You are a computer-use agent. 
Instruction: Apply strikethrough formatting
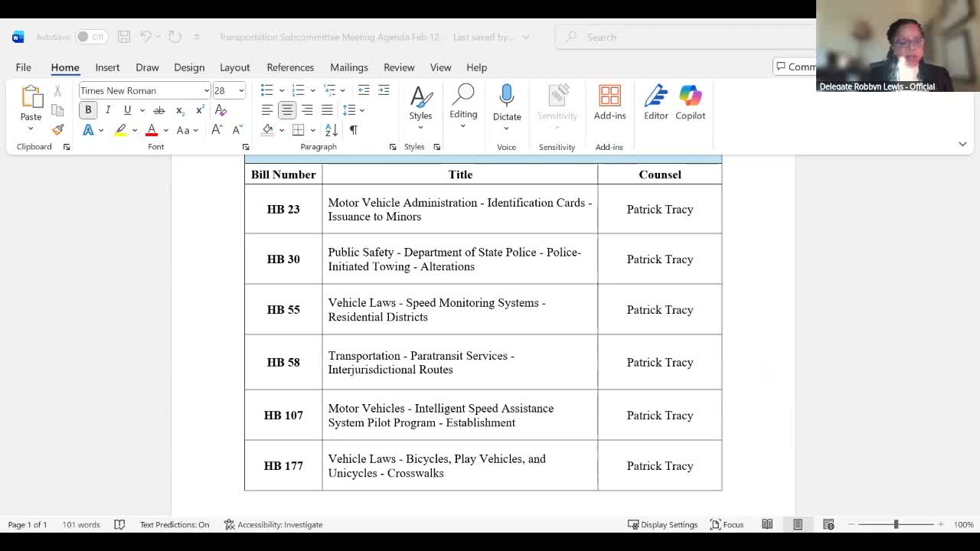(x=159, y=110)
